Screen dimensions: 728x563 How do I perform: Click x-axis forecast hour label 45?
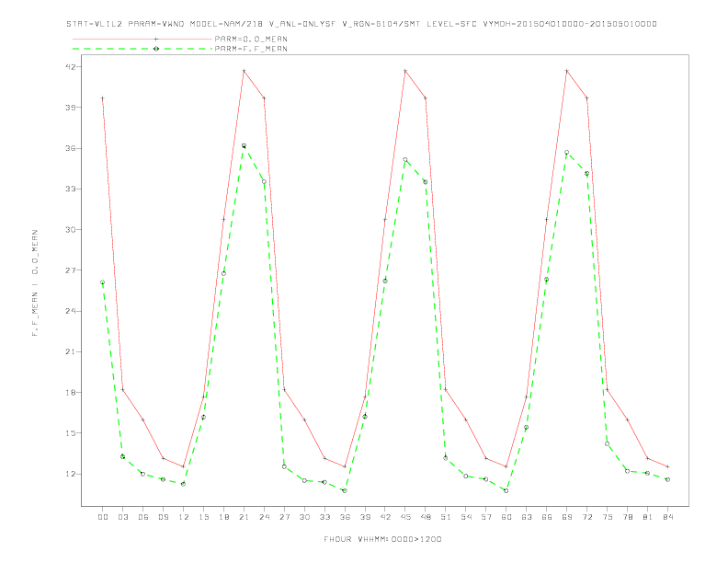pos(405,517)
